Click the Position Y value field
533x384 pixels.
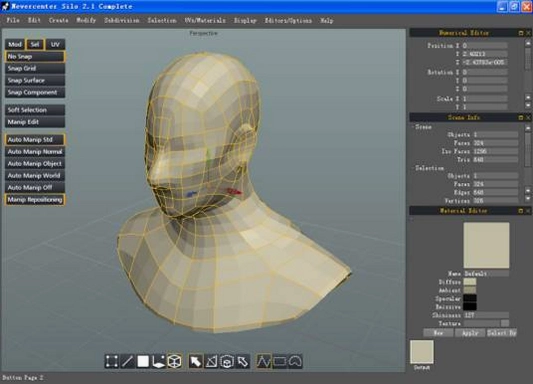coord(485,54)
